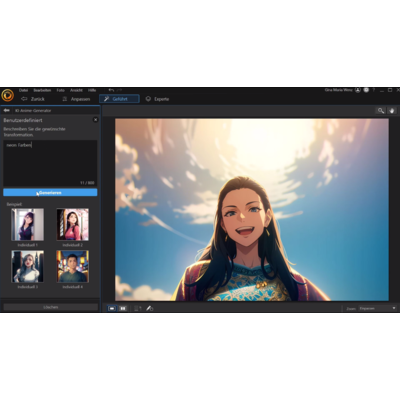
Task: Open the Datei menu
Action: point(23,90)
